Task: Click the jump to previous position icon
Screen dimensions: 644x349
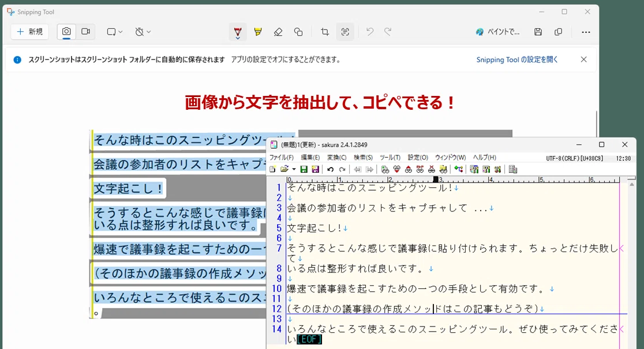Action: tap(358, 169)
